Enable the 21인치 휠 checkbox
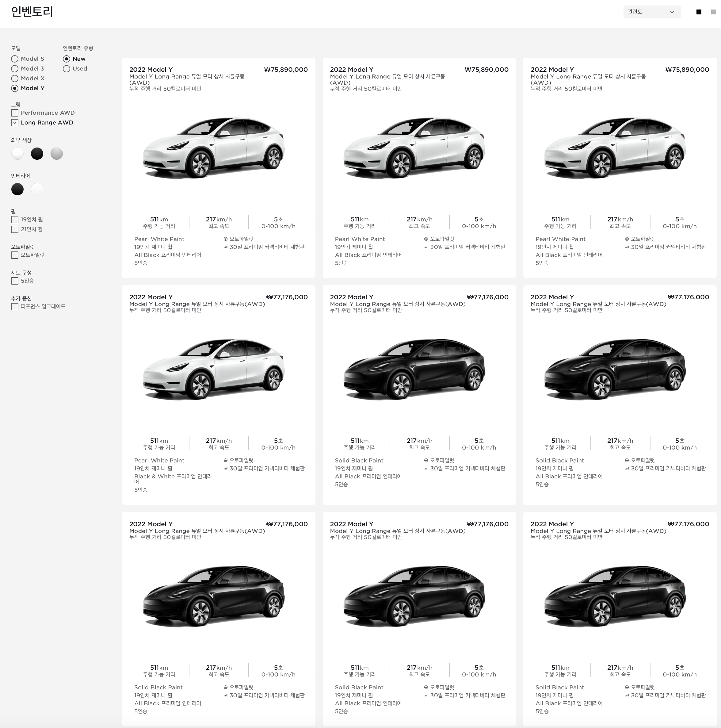The width and height of the screenshot is (721, 728). [x=15, y=229]
